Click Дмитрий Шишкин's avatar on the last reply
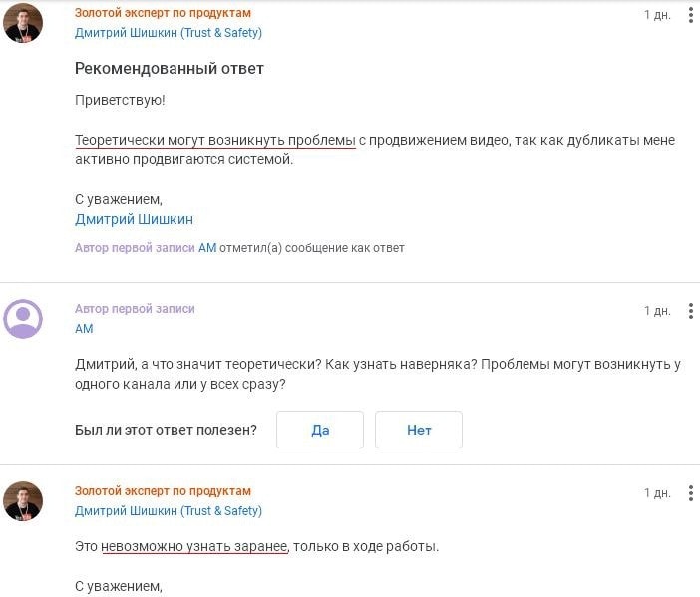 [23, 501]
